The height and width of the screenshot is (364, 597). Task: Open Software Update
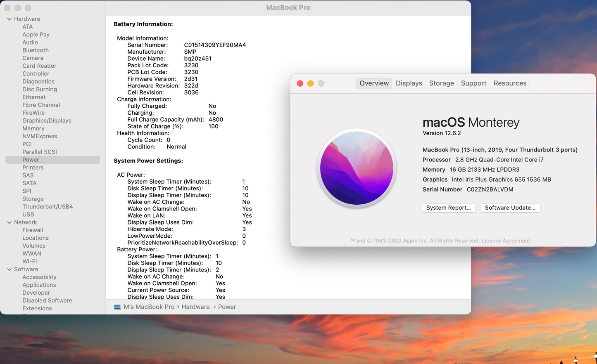point(510,208)
